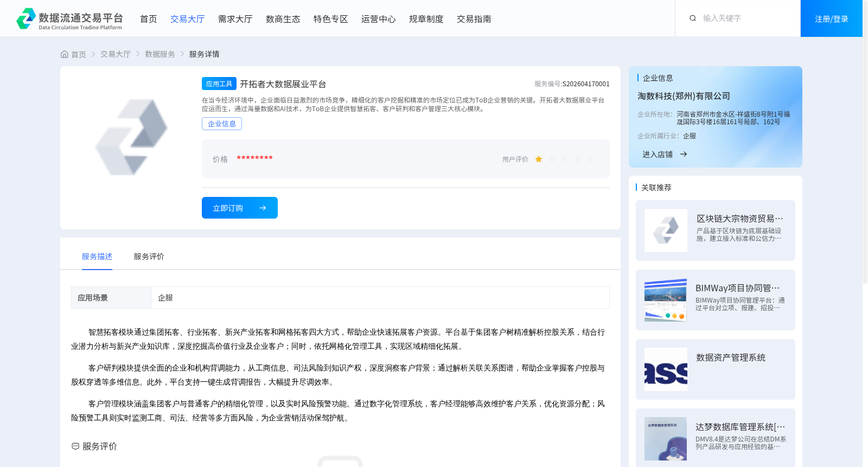Click company name 淘数科技(郑州)有限公司
The image size is (868, 467).
point(684,96)
